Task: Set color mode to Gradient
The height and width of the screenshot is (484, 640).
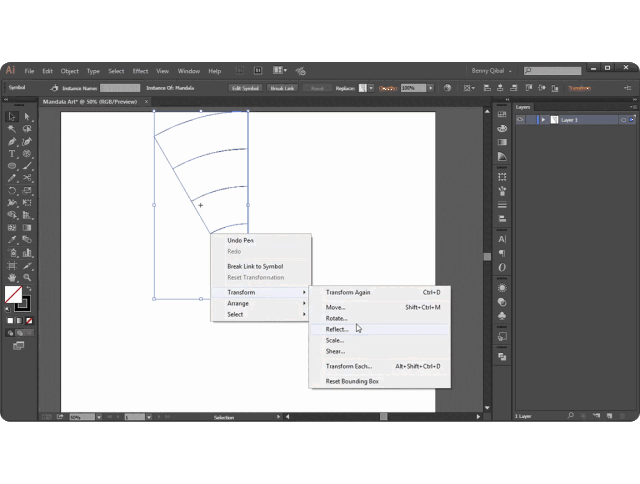Action: tap(20, 321)
